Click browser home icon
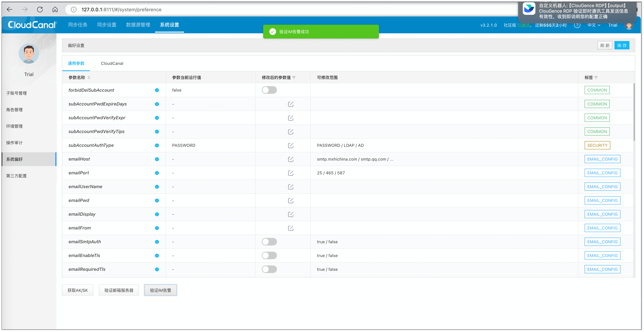 point(55,9)
